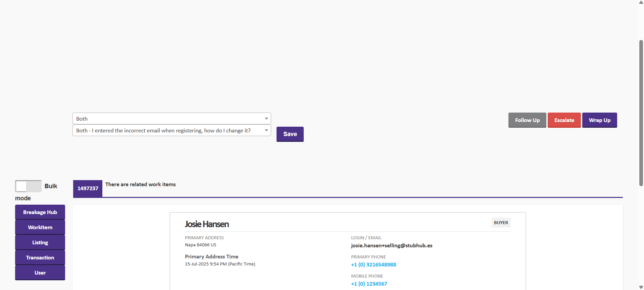Click the Save button
Image resolution: width=644 pixels, height=290 pixels.
tap(290, 134)
